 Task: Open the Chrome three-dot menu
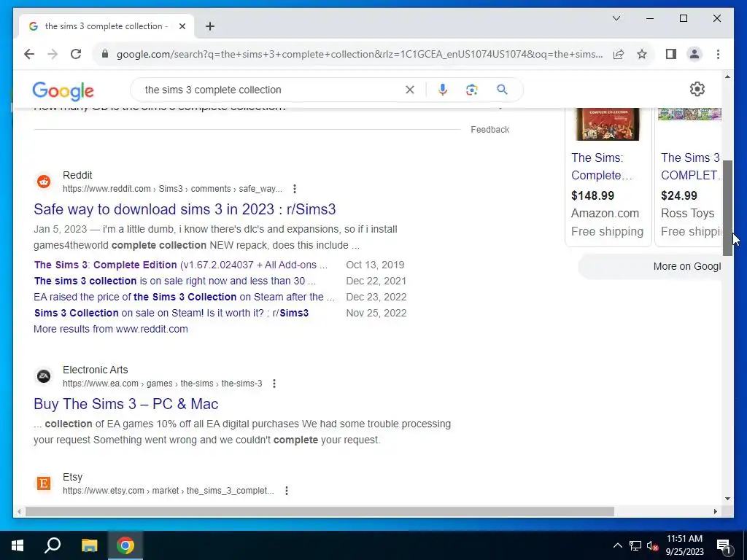[x=718, y=54]
